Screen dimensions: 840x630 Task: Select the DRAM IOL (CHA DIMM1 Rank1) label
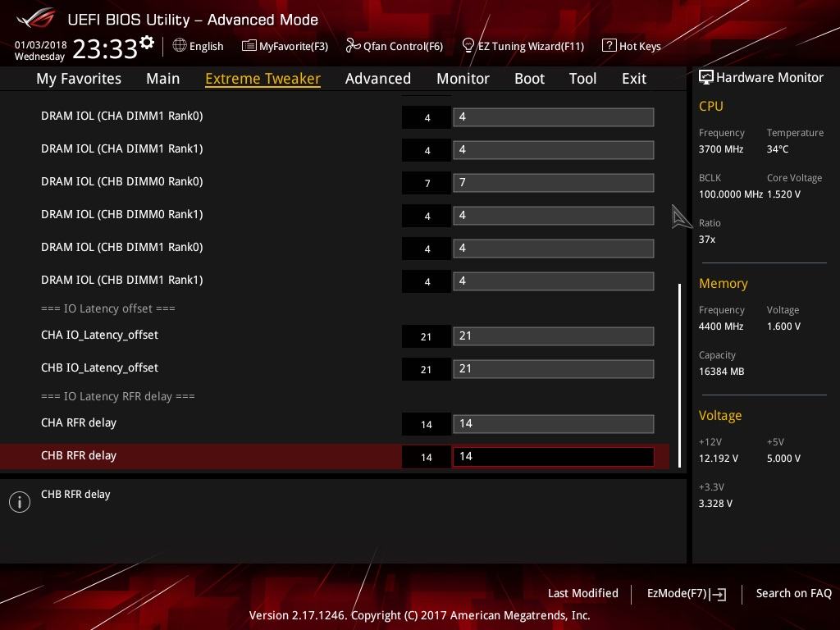click(x=122, y=148)
